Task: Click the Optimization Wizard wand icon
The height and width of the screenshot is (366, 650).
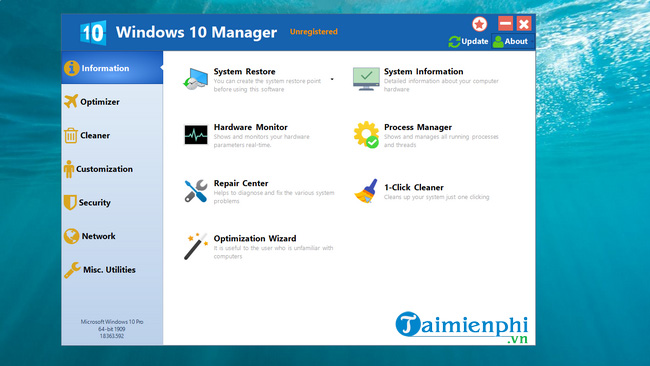Action: coord(196,246)
